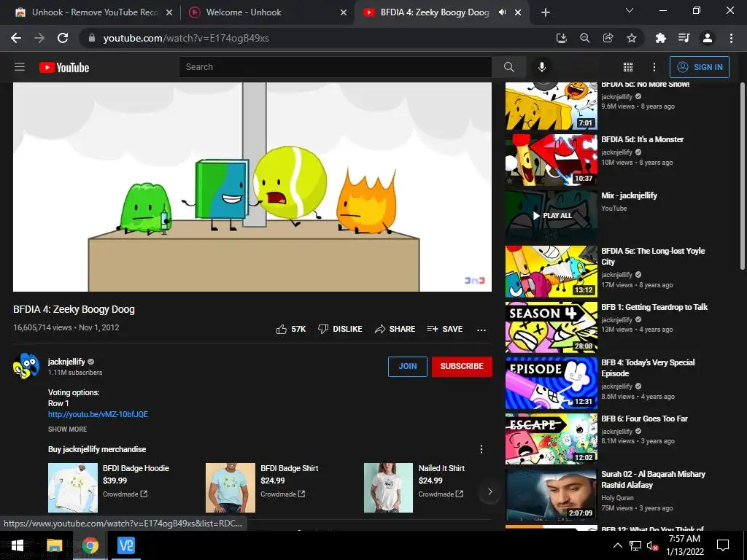Share the video
This screenshot has height=560, width=747.
point(395,329)
